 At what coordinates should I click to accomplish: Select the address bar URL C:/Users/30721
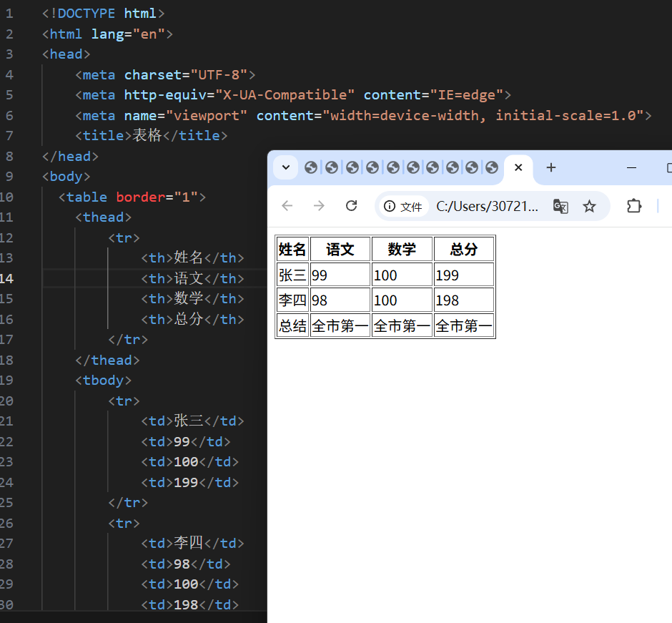click(487, 207)
